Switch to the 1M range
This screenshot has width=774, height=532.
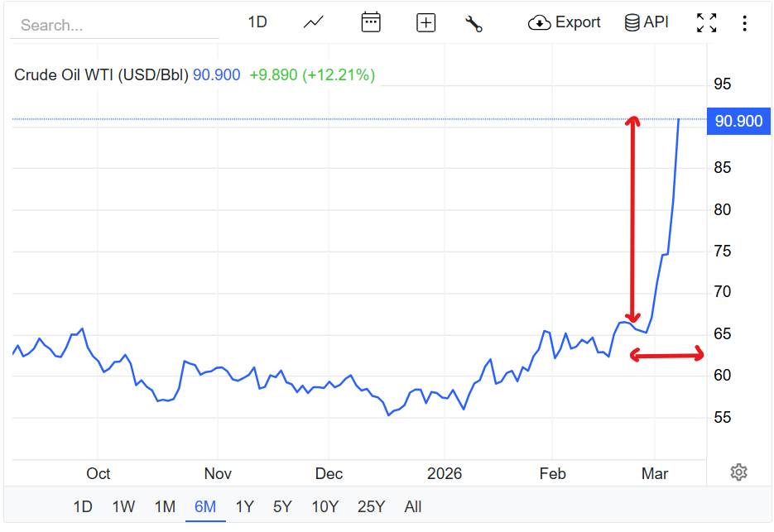tap(165, 506)
